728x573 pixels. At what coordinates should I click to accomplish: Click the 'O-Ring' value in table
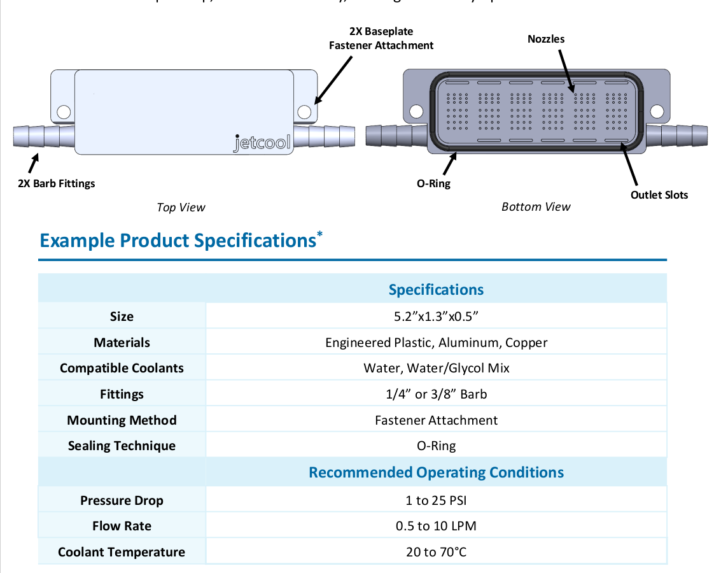[436, 446]
